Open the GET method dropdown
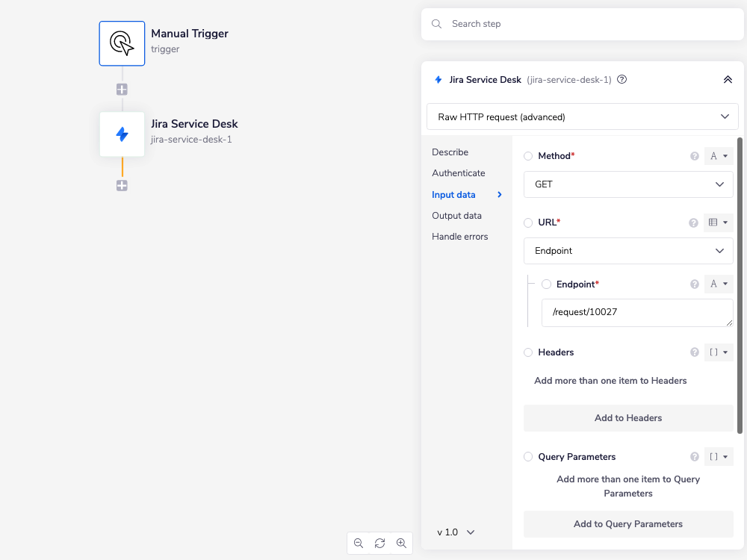This screenshot has height=560, width=747. pyautogui.click(x=627, y=184)
